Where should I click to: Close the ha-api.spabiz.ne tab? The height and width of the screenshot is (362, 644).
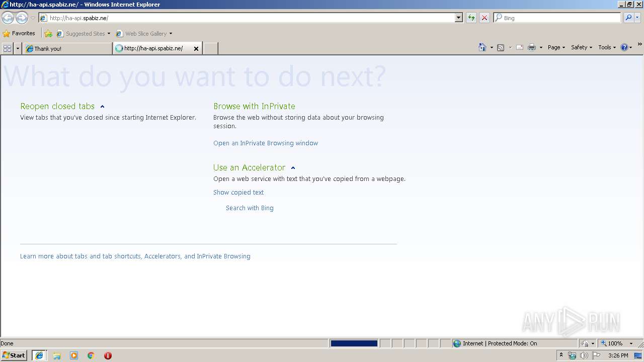[196, 49]
